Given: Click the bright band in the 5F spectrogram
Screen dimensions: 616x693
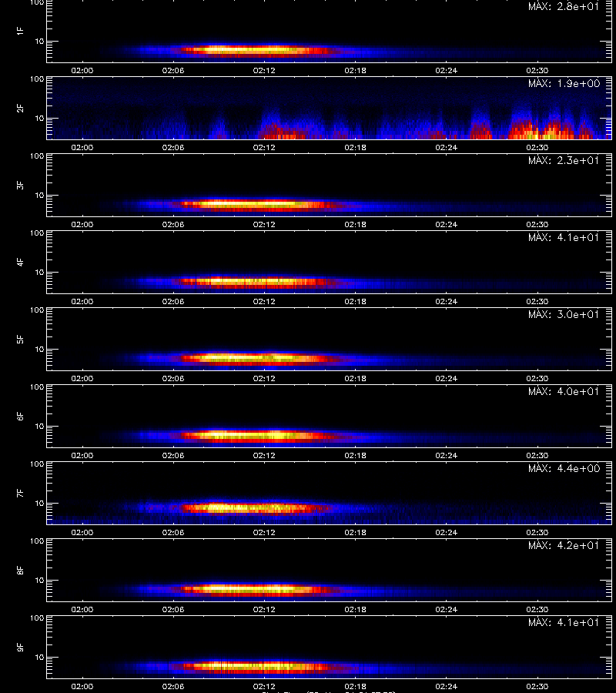Looking at the screenshot, I should click(x=256, y=358).
